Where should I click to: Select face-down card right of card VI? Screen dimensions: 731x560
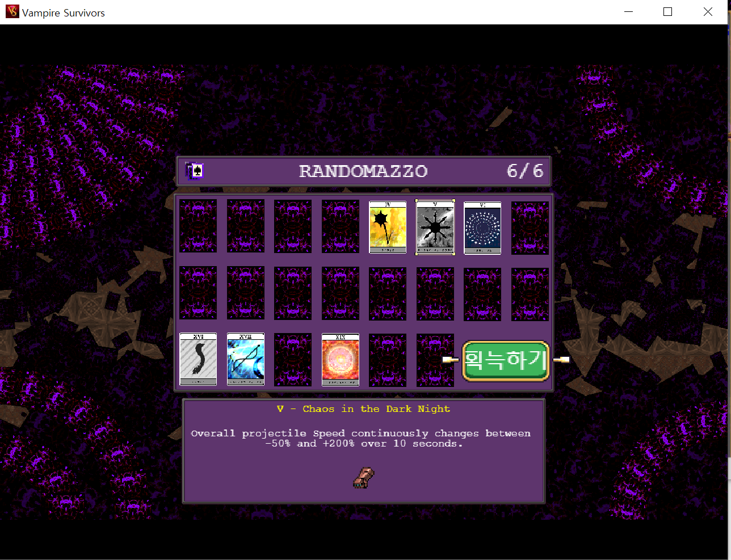(530, 227)
